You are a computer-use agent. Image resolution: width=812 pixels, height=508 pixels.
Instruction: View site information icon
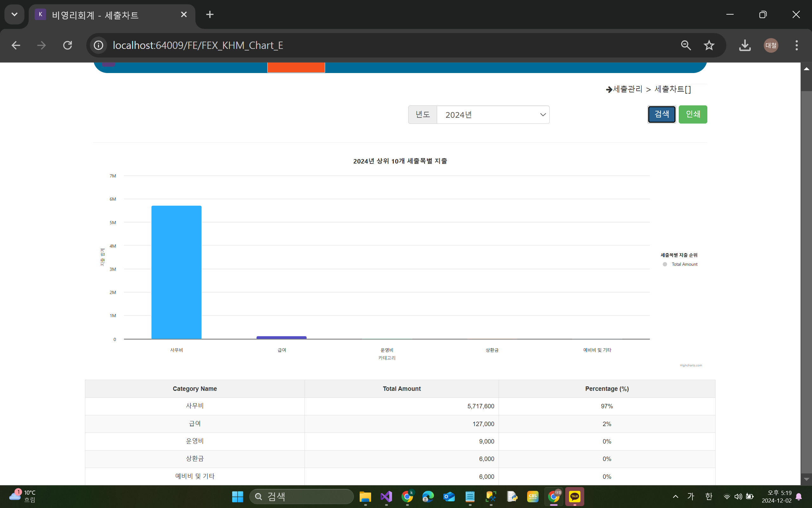pyautogui.click(x=98, y=45)
